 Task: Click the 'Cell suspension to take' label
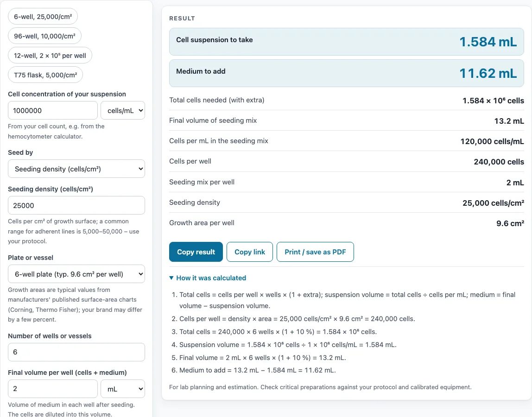(215, 40)
